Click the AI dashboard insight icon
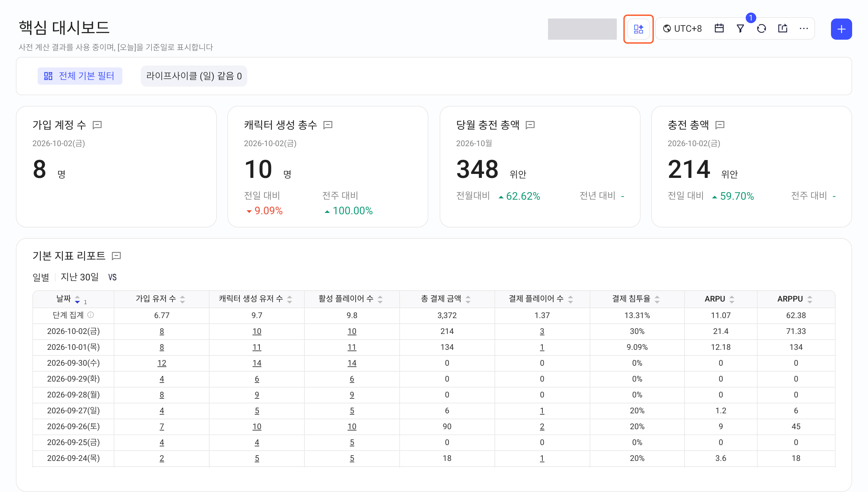Viewport: 868px width, 492px height. coord(638,29)
